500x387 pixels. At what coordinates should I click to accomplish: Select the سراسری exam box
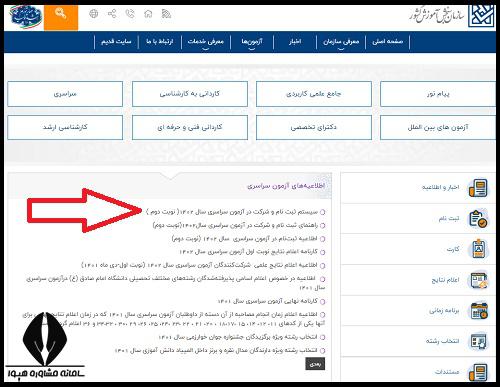pos(65,94)
